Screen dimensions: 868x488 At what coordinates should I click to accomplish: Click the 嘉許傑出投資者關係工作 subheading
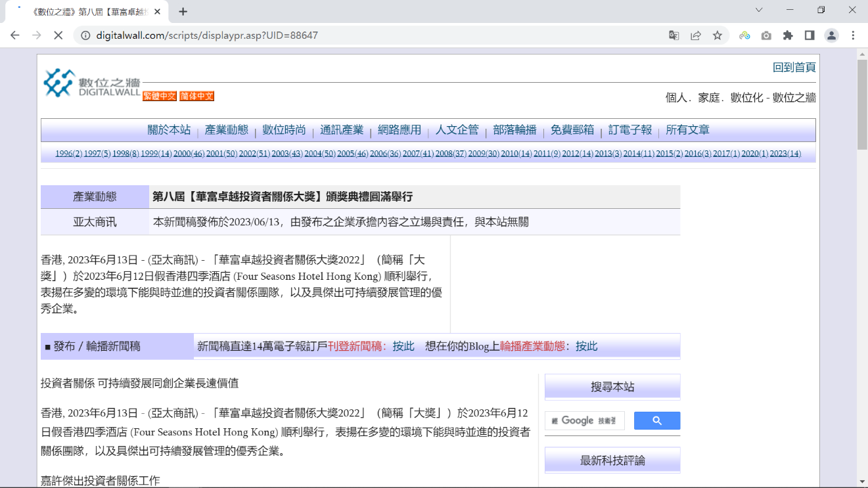pos(101,481)
